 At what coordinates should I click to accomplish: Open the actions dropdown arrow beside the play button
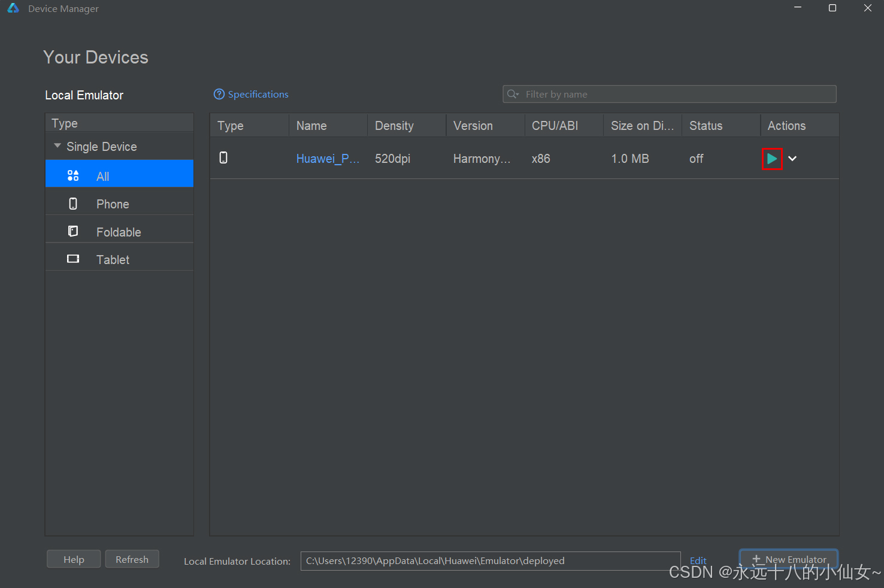(x=792, y=159)
